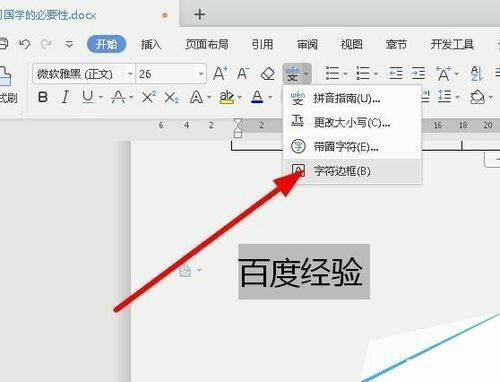Image resolution: width=500 pixels, height=382 pixels.
Task: Click the decrease font size icon
Action: point(243,73)
